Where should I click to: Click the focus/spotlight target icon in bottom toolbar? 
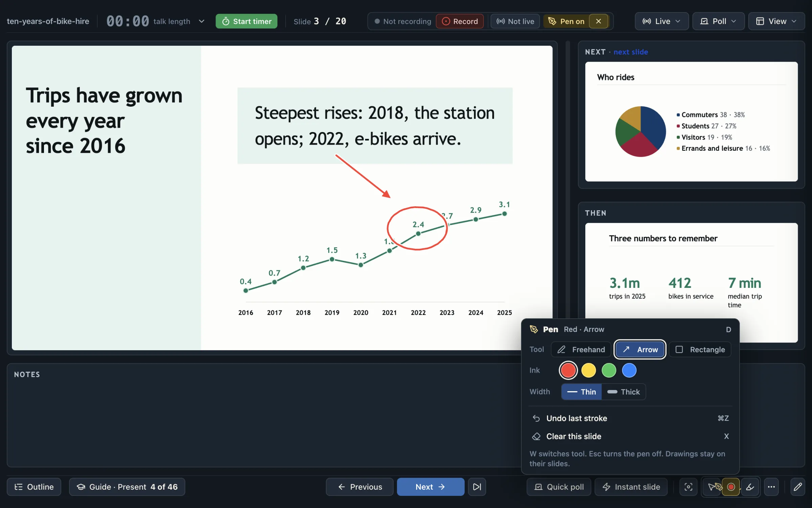pyautogui.click(x=688, y=487)
